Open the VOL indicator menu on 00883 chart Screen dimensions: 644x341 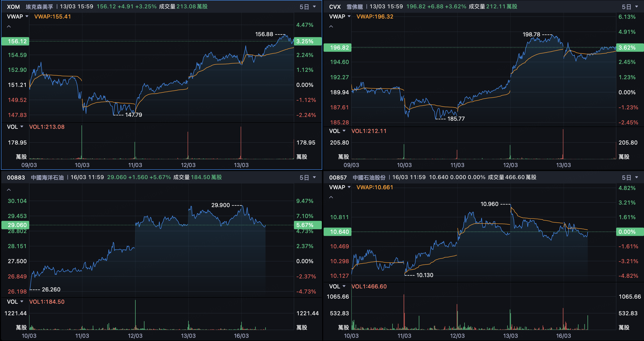[x=15, y=302]
